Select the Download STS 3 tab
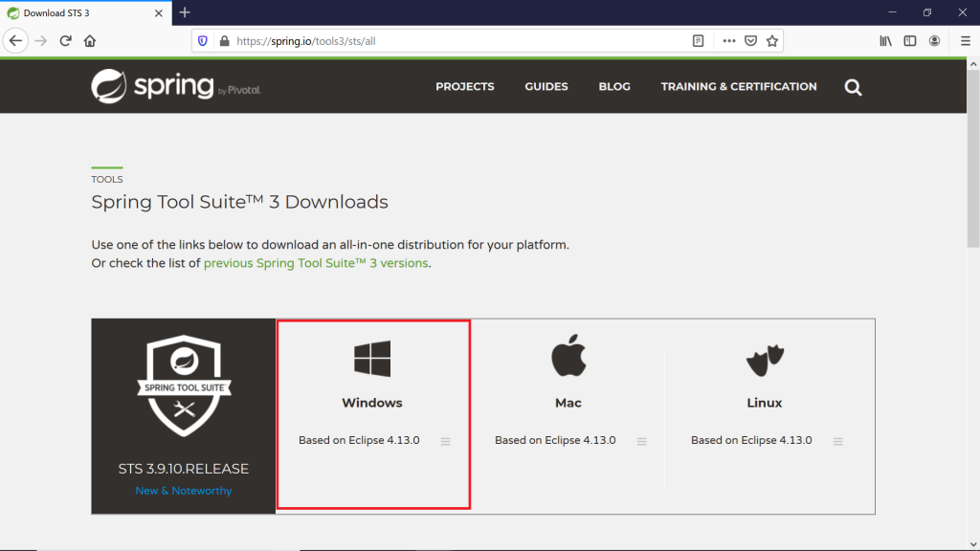The height and width of the screenshot is (551, 980). click(85, 13)
